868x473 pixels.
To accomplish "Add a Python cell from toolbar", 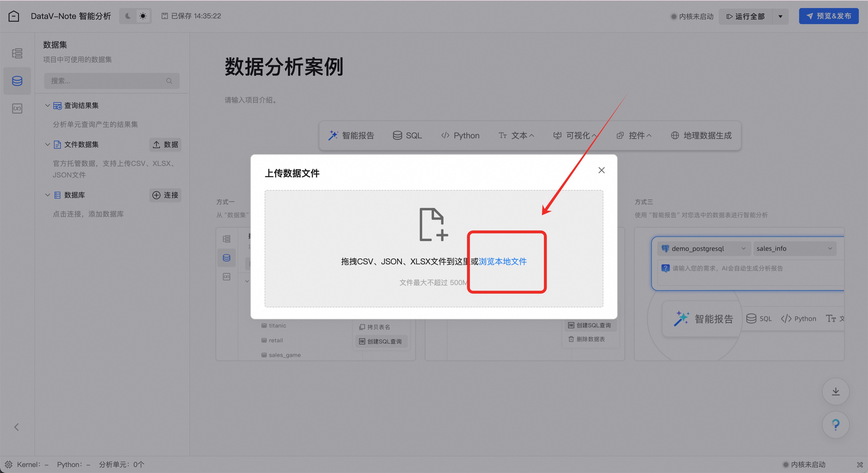I will coord(460,135).
